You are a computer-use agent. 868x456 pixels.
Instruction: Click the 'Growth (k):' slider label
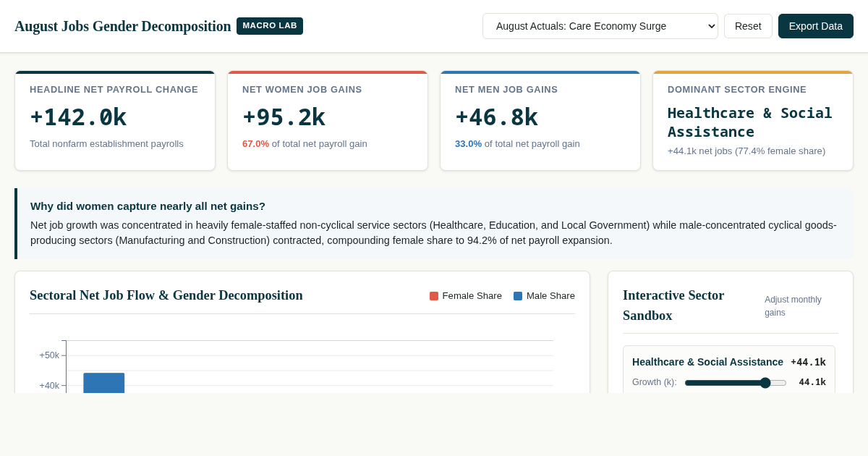coord(655,382)
